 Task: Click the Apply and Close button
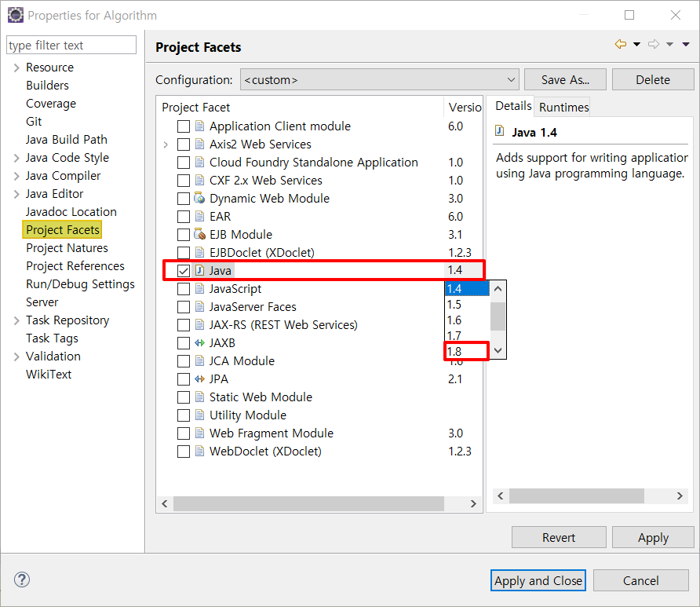click(x=538, y=580)
